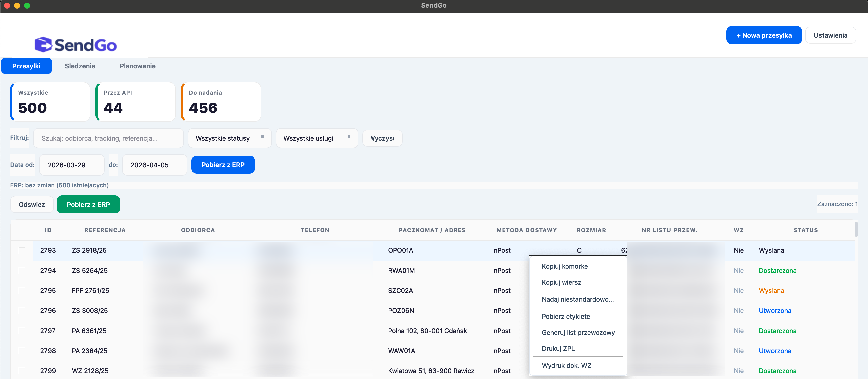Edit the Data od date field
The width and height of the screenshot is (868, 379).
[x=72, y=165]
